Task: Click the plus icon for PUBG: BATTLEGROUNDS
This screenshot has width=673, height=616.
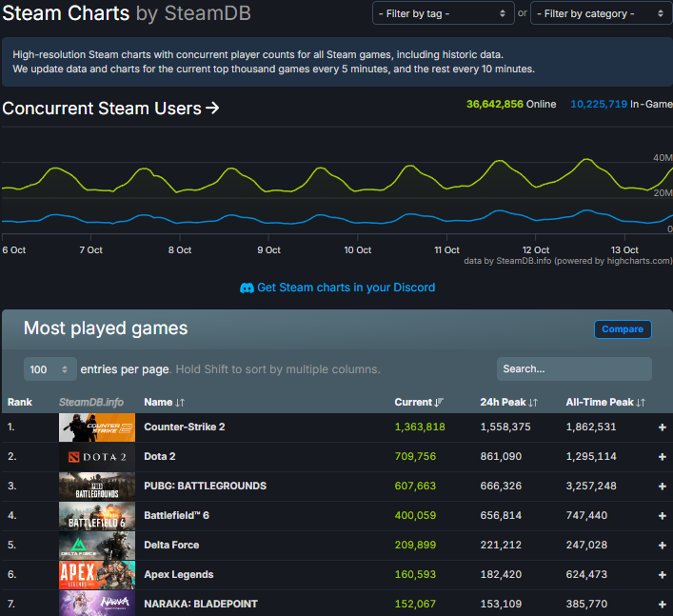Action: [x=662, y=487]
